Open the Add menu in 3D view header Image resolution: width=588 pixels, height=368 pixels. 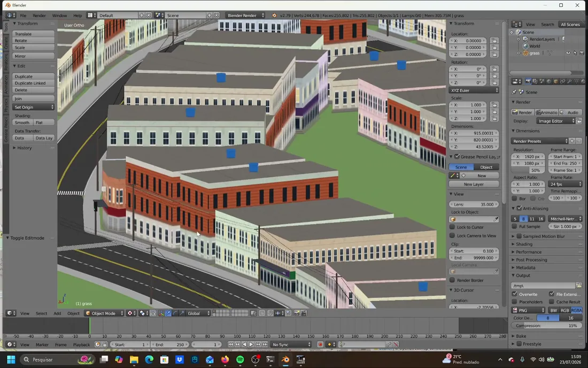57,313
